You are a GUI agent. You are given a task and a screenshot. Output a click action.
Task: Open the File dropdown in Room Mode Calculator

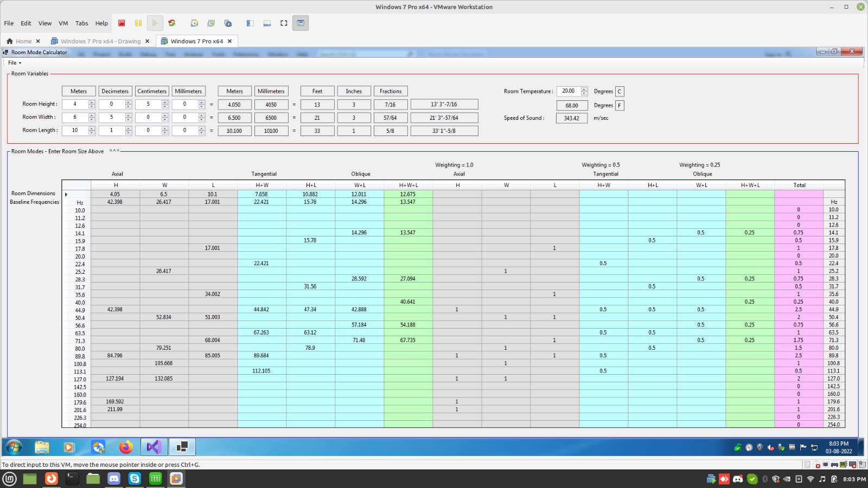coord(12,62)
